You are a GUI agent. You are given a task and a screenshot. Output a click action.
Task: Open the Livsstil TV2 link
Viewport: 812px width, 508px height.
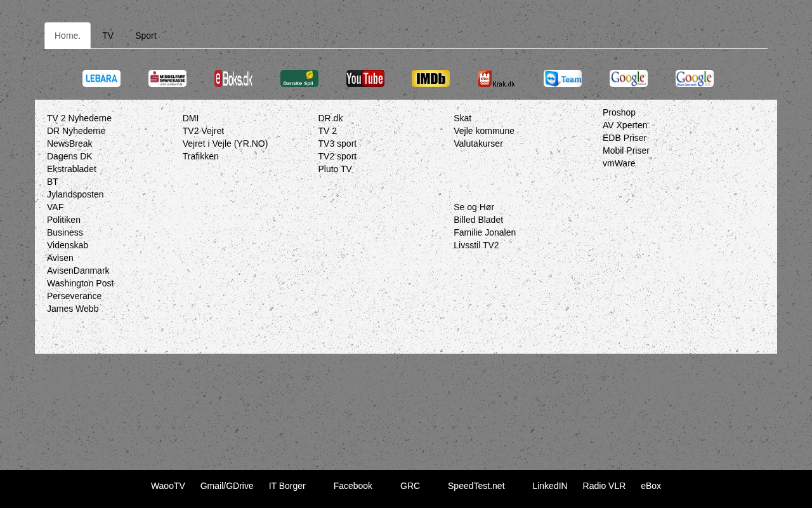click(x=476, y=245)
